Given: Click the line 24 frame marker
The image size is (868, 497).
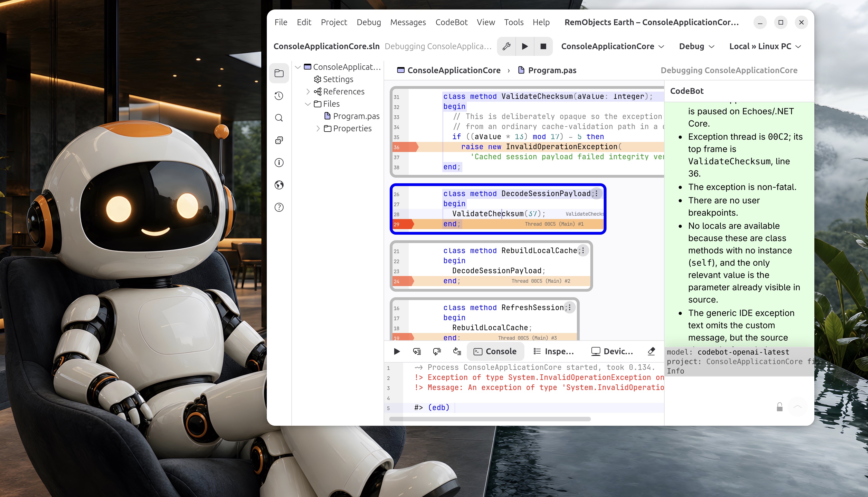Looking at the screenshot, I should point(403,281).
